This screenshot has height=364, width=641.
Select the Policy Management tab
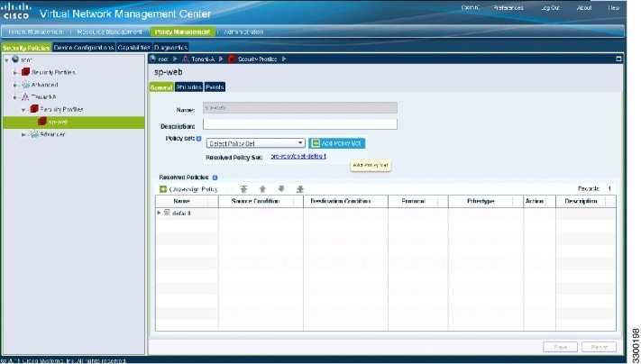click(182, 32)
